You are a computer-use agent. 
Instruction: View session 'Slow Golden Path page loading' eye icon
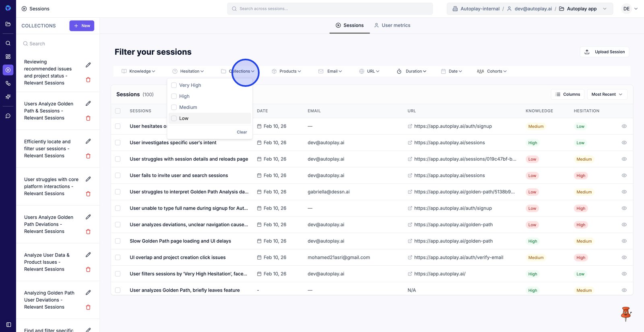(624, 241)
